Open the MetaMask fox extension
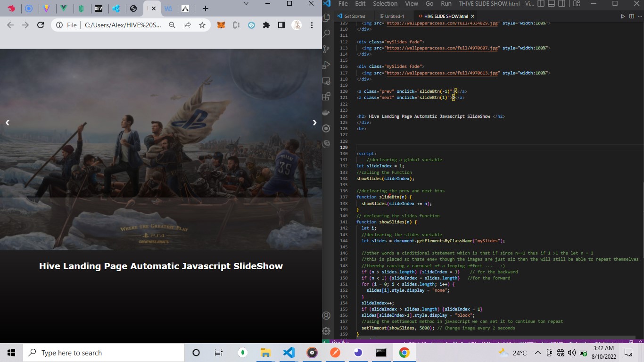 click(x=221, y=25)
